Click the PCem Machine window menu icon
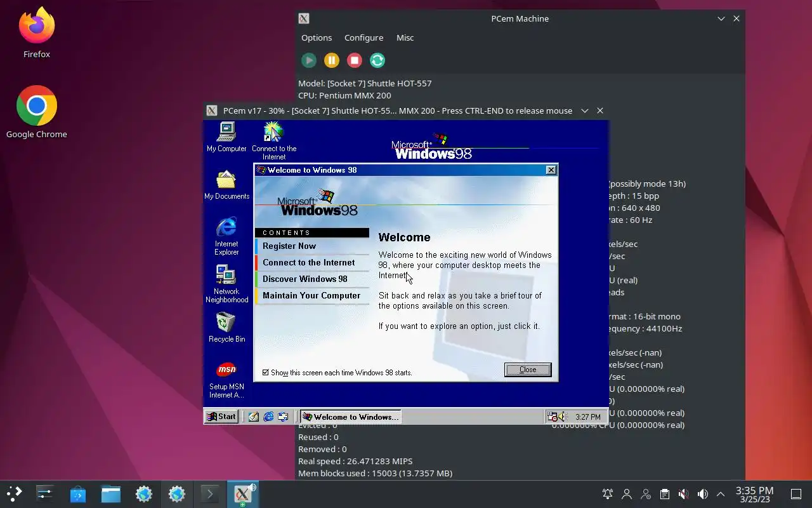 pyautogui.click(x=304, y=18)
